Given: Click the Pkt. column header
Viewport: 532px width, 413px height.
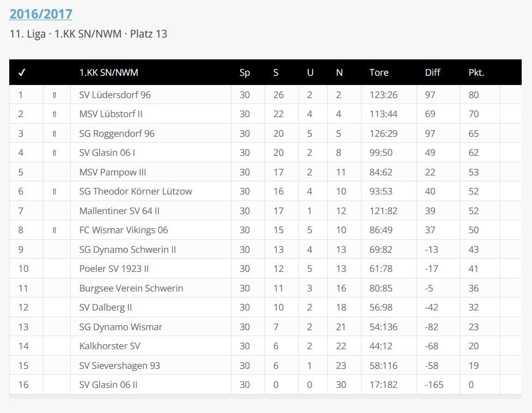Looking at the screenshot, I should 476,72.
